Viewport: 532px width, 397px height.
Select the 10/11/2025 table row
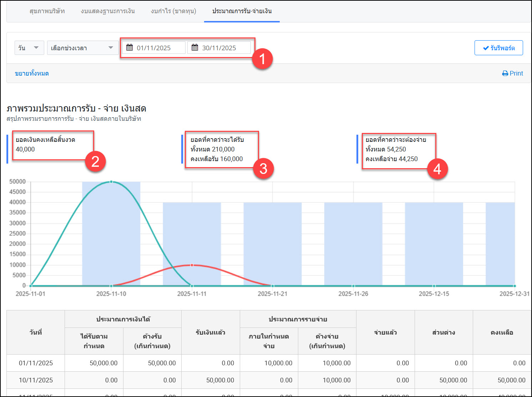tap(36, 380)
